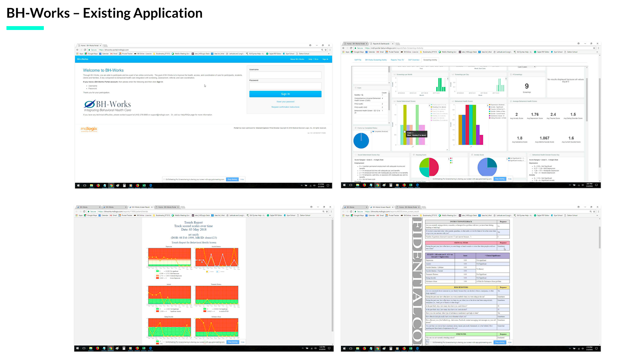Click the Trends Report page vertical scrollbar

pos(332,276)
